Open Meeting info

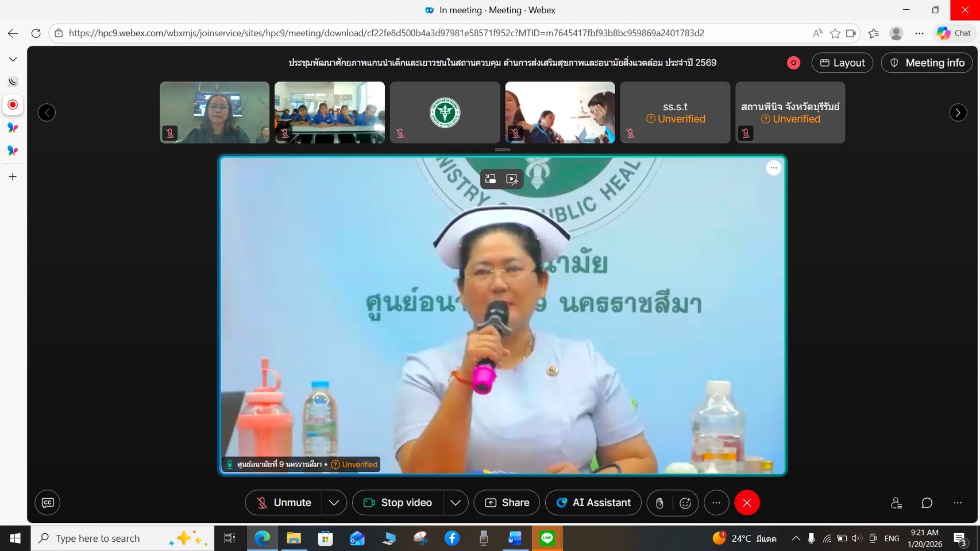pos(927,63)
